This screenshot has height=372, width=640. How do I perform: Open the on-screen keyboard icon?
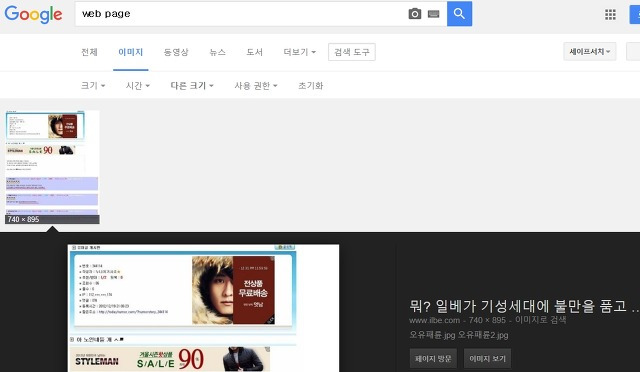433,14
